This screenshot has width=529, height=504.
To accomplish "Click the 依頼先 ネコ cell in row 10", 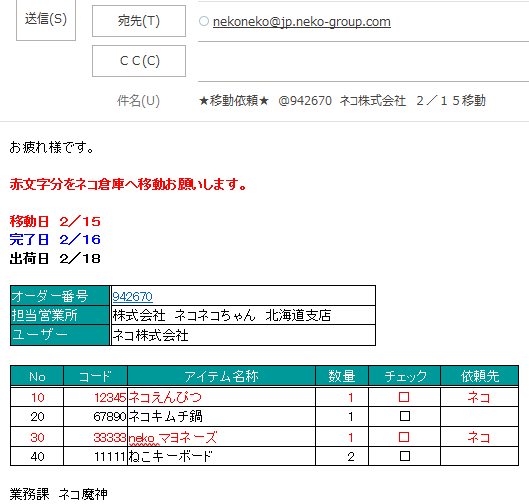I will [479, 397].
